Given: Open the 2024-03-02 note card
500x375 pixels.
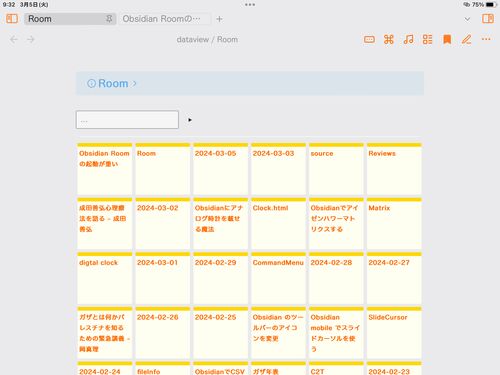Looking at the screenshot, I should tap(163, 224).
